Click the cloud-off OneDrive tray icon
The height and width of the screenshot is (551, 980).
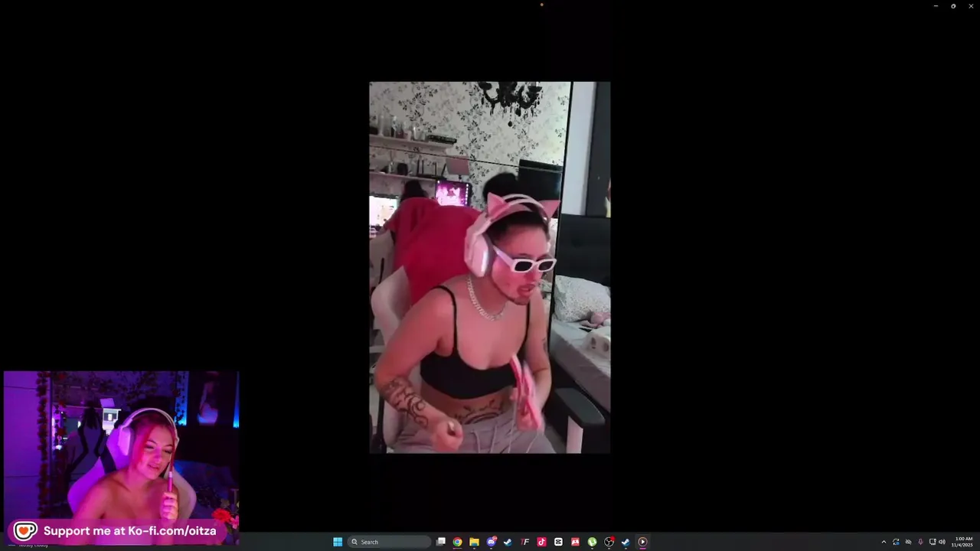tap(908, 542)
